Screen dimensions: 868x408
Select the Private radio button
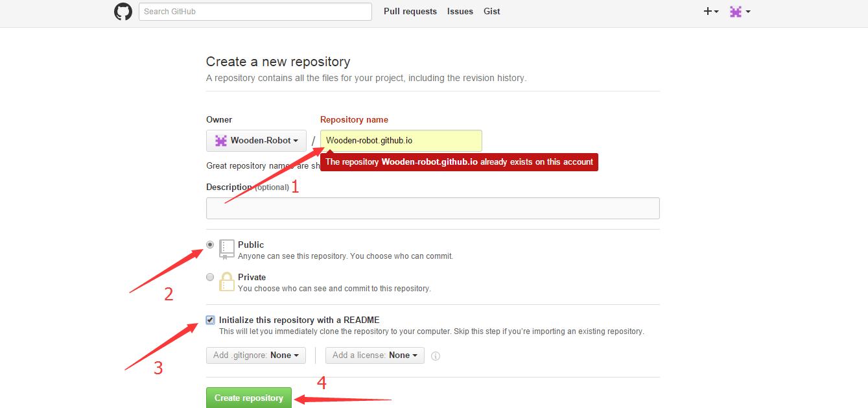(210, 277)
